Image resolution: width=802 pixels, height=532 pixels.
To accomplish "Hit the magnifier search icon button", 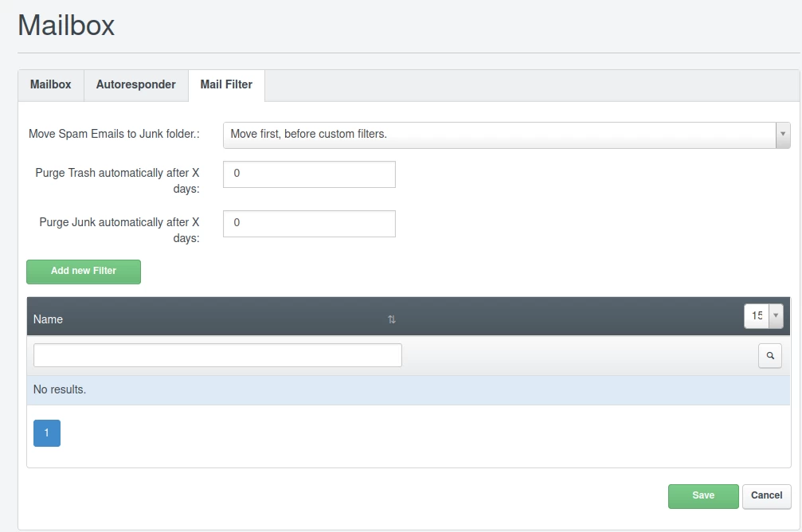I will [x=769, y=356].
